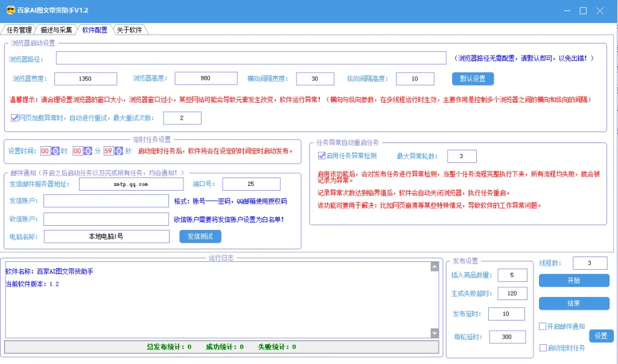Click the 失败统计: 0 status text
Viewport: 618px width, 364px height.
pyautogui.click(x=277, y=347)
